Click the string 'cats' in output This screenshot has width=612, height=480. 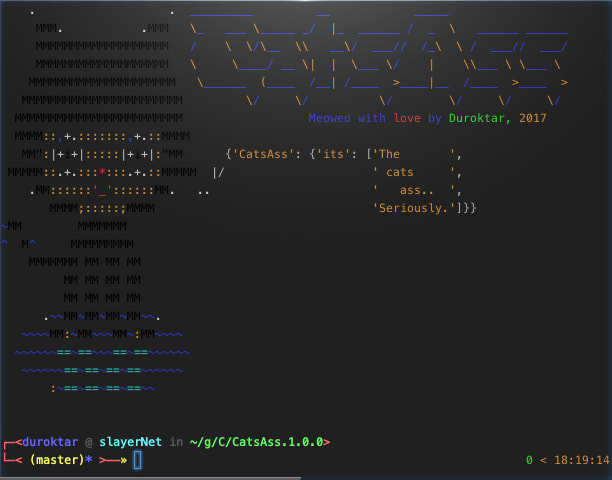[400, 172]
